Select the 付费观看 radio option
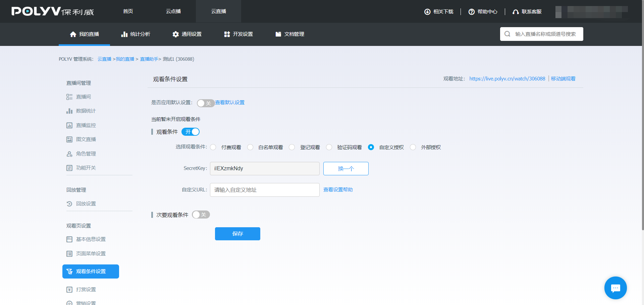 (213, 147)
